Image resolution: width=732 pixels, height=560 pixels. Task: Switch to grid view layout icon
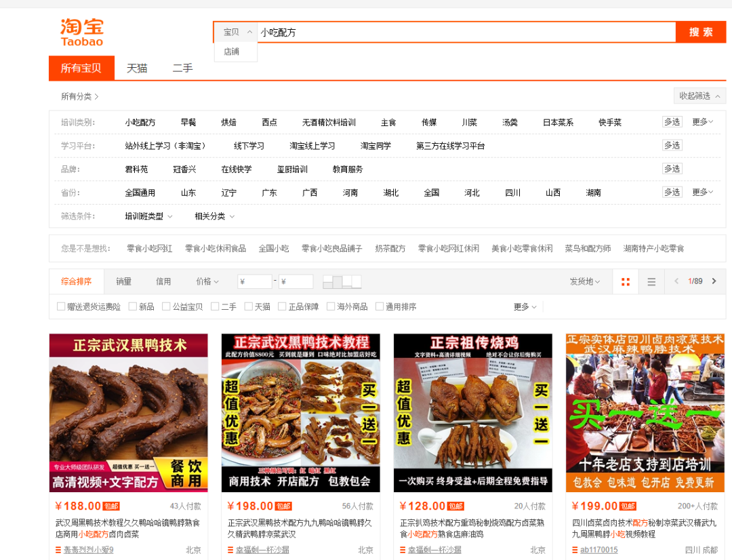point(625,282)
